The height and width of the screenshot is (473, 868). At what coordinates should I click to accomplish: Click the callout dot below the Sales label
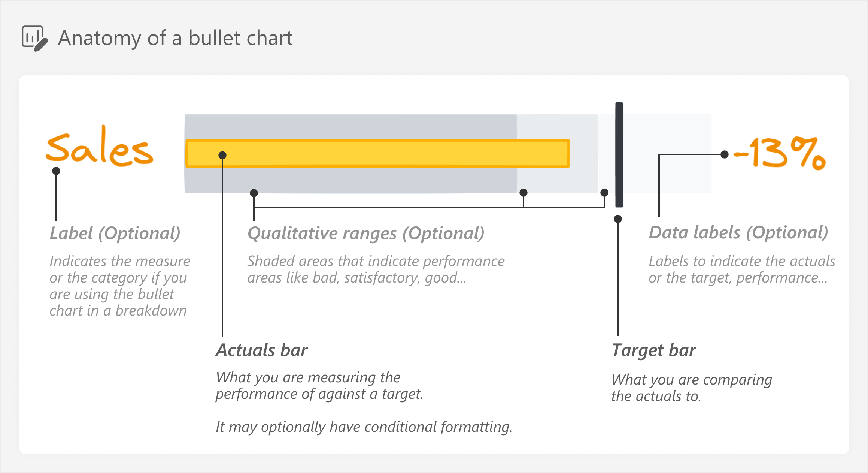(56, 171)
